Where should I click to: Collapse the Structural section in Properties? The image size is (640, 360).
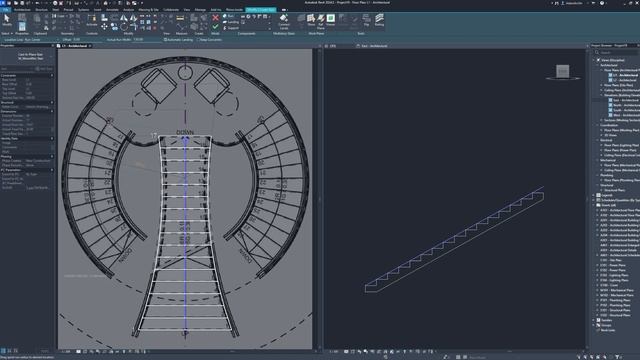pyautogui.click(x=52, y=102)
